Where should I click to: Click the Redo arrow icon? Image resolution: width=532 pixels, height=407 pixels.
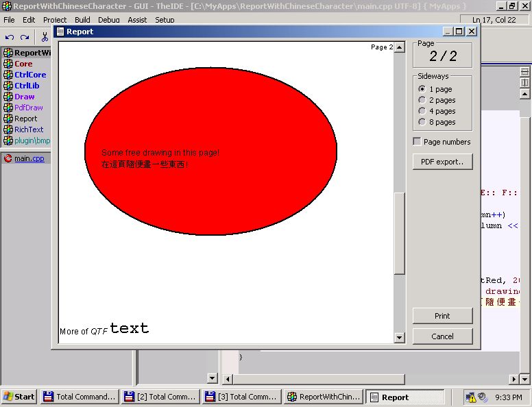(x=25, y=37)
